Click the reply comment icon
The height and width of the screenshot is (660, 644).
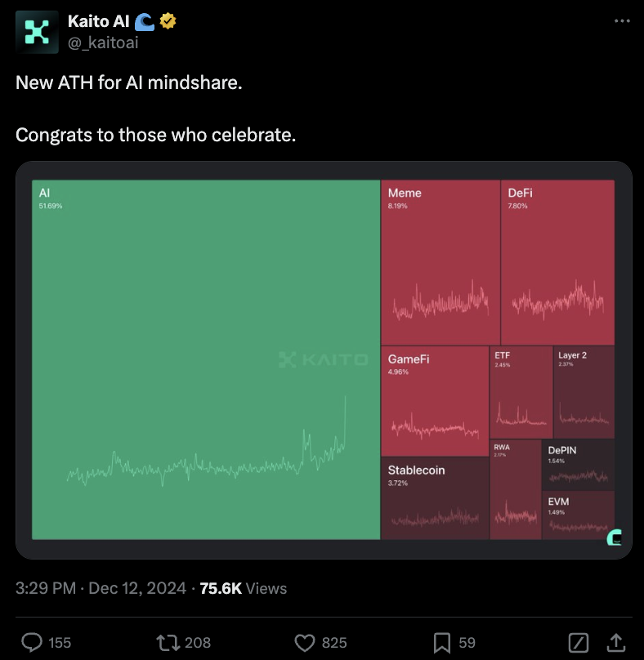[x=32, y=642]
